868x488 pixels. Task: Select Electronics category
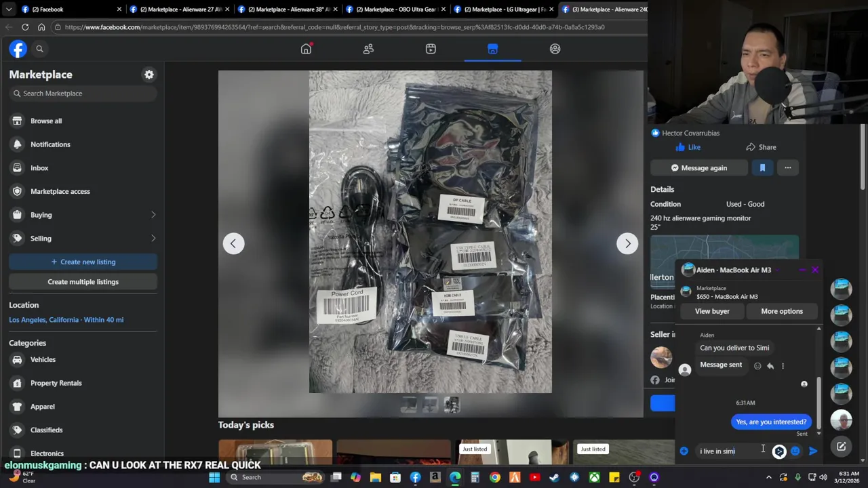pos(83,453)
